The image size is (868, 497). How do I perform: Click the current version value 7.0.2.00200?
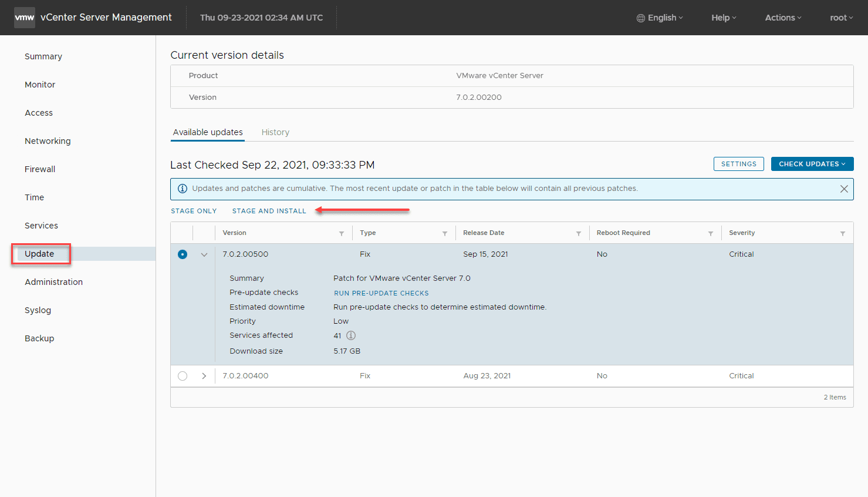pyautogui.click(x=479, y=98)
